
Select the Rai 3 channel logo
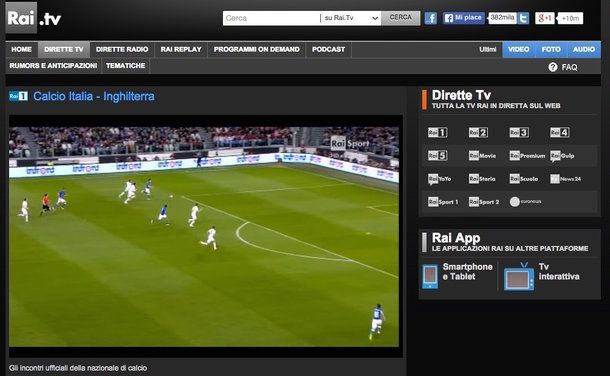519,133
